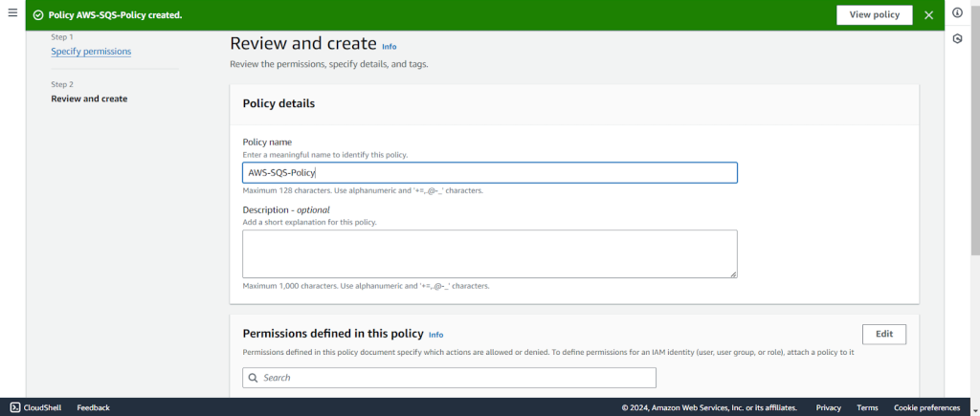Click the 'Maximum 1,000 characters' hint text
The width and height of the screenshot is (980, 416).
point(366,286)
